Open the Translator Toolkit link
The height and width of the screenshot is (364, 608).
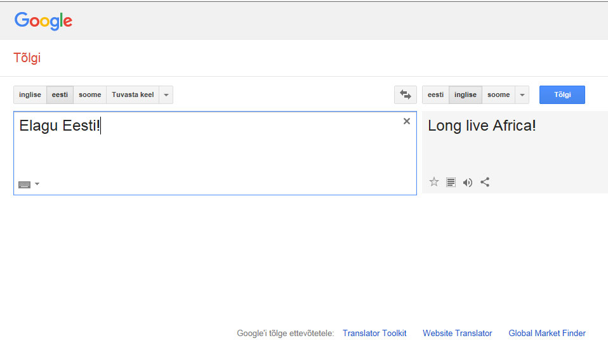[x=374, y=333]
